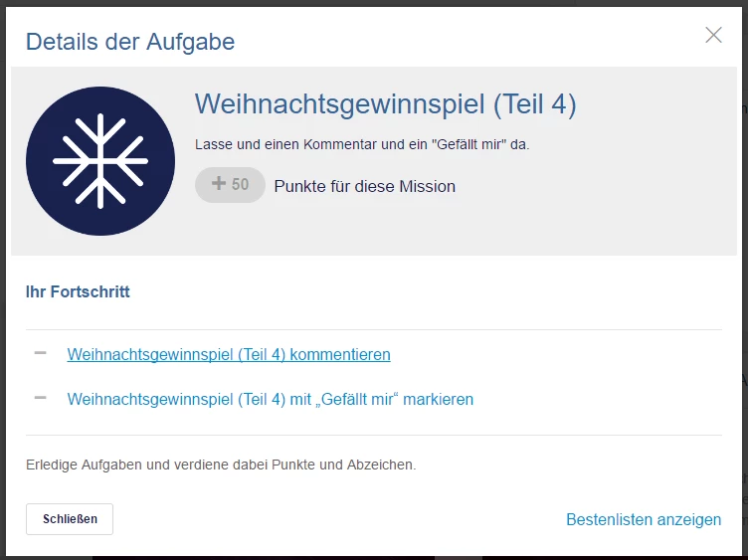Click the dash status icon beside the kommentieren task
Viewport: 748px width, 560px height.
[x=41, y=353]
